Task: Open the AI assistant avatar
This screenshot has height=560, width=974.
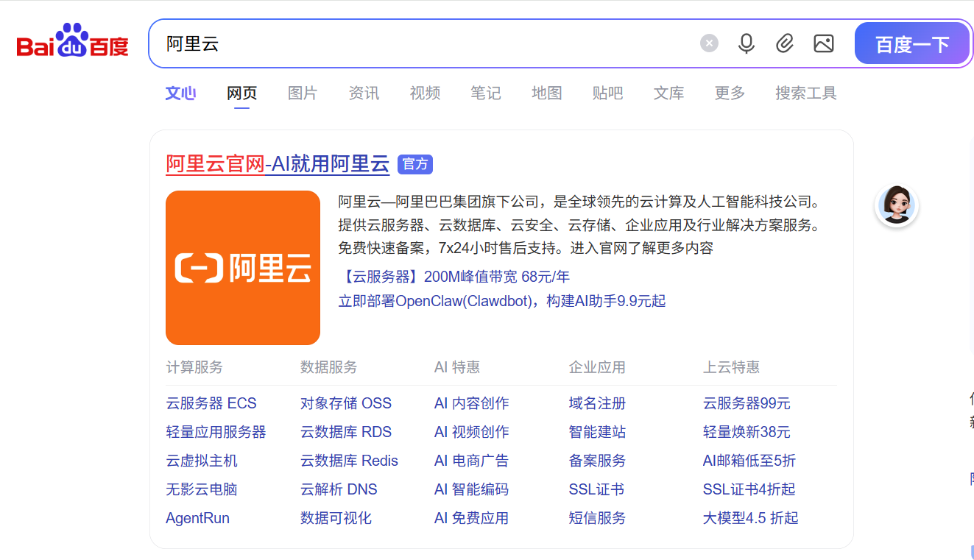Action: pos(897,205)
